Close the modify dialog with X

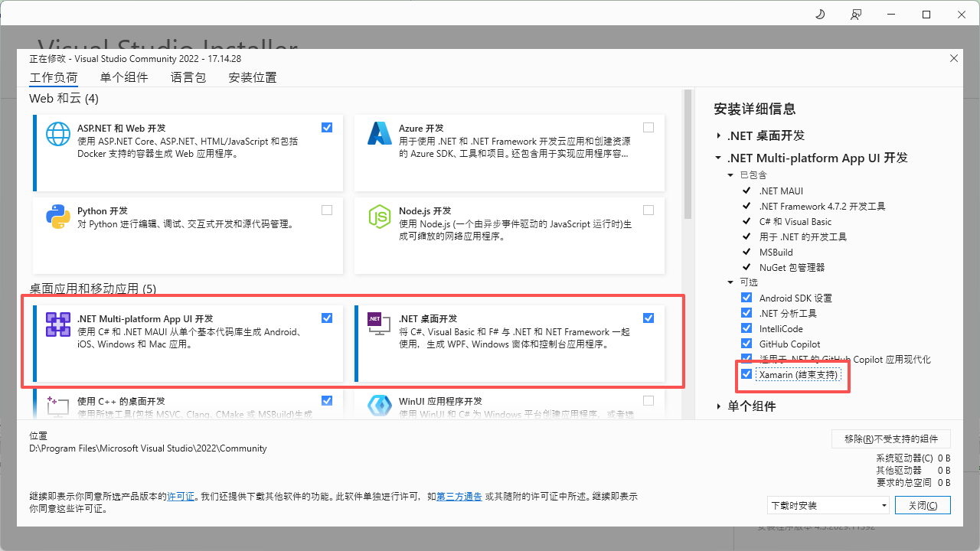953,58
